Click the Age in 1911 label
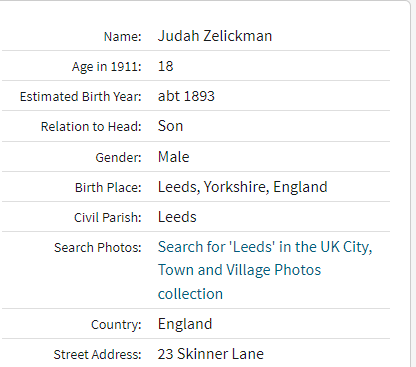416x367 pixels. tap(107, 67)
